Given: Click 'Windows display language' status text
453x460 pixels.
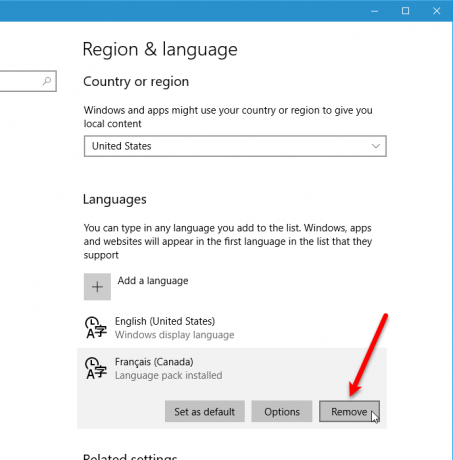Looking at the screenshot, I should click(175, 335).
